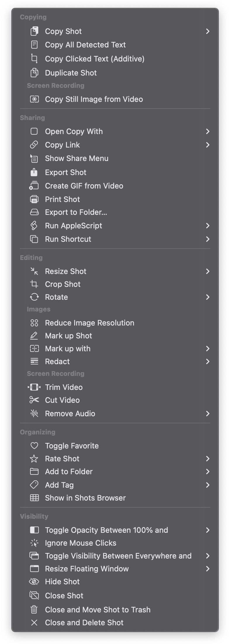Expand the Add Tag submenu chevron
229x644 pixels.
pos(208,485)
